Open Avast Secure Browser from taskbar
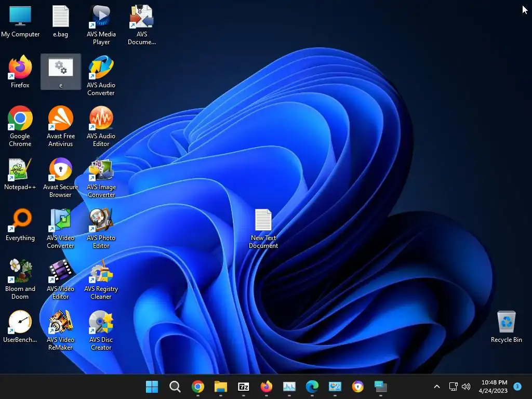Image resolution: width=532 pixels, height=399 pixels. (x=357, y=387)
